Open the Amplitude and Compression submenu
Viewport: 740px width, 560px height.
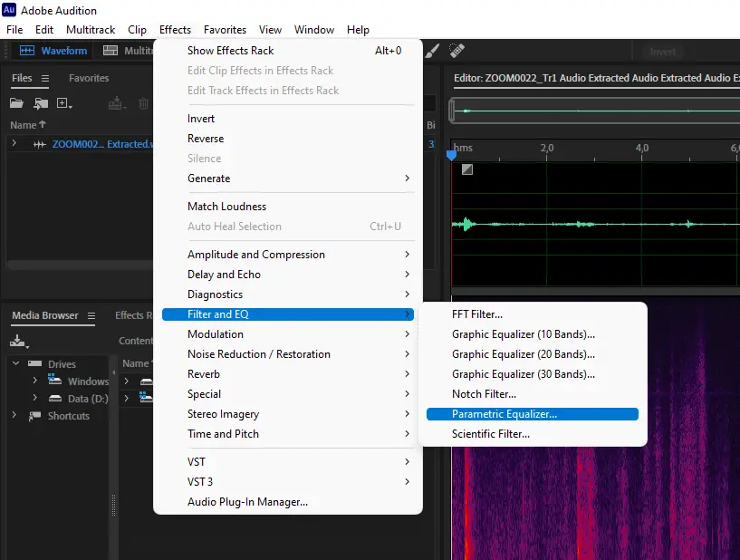tap(288, 255)
